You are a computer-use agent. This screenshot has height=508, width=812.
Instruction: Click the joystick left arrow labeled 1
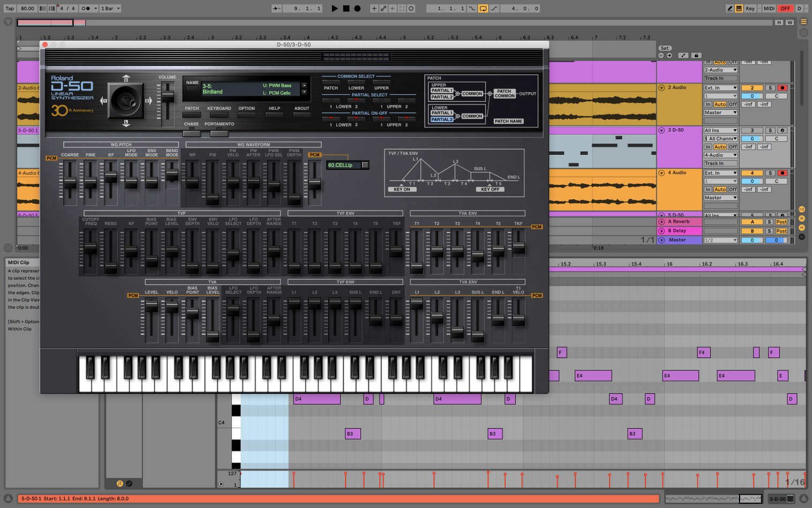103,100
